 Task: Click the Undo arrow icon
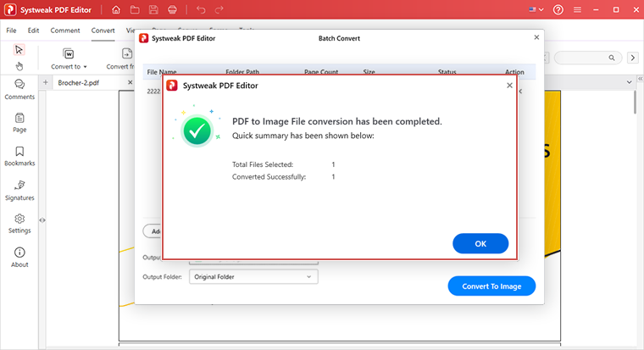[x=201, y=10]
